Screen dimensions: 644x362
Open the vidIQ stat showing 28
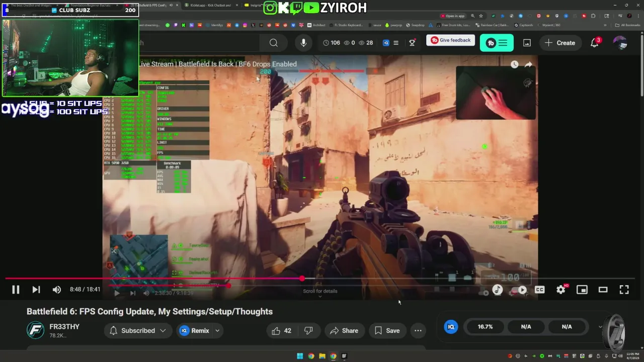tap(366, 43)
